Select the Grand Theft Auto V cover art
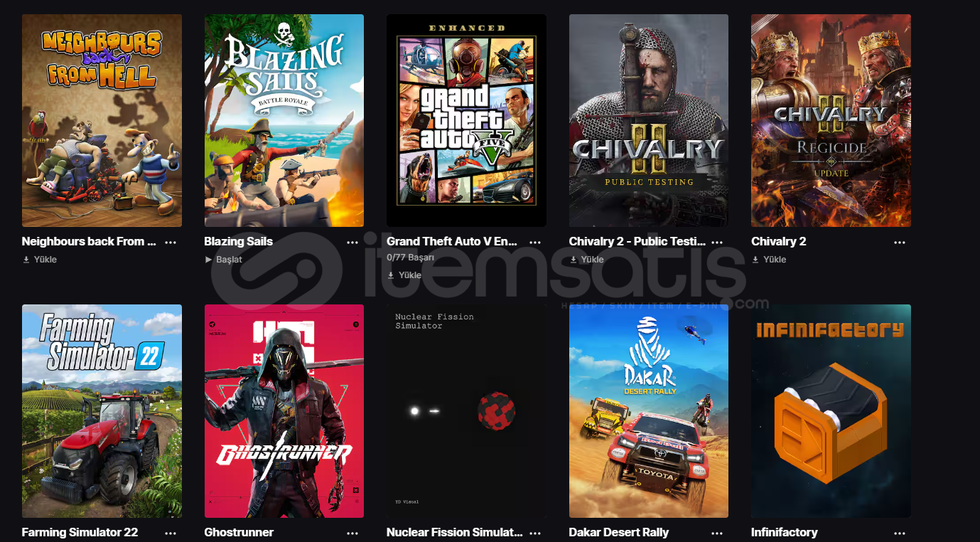Viewport: 980px width, 542px height. tap(466, 120)
